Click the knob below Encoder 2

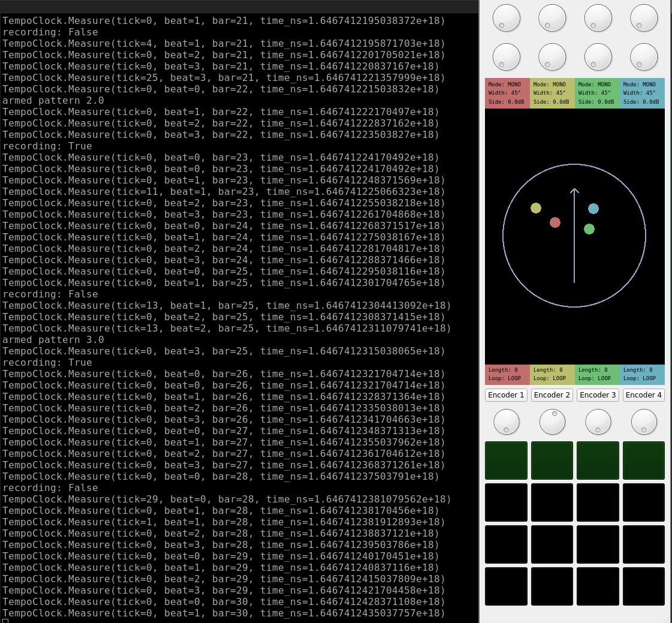tap(553, 422)
